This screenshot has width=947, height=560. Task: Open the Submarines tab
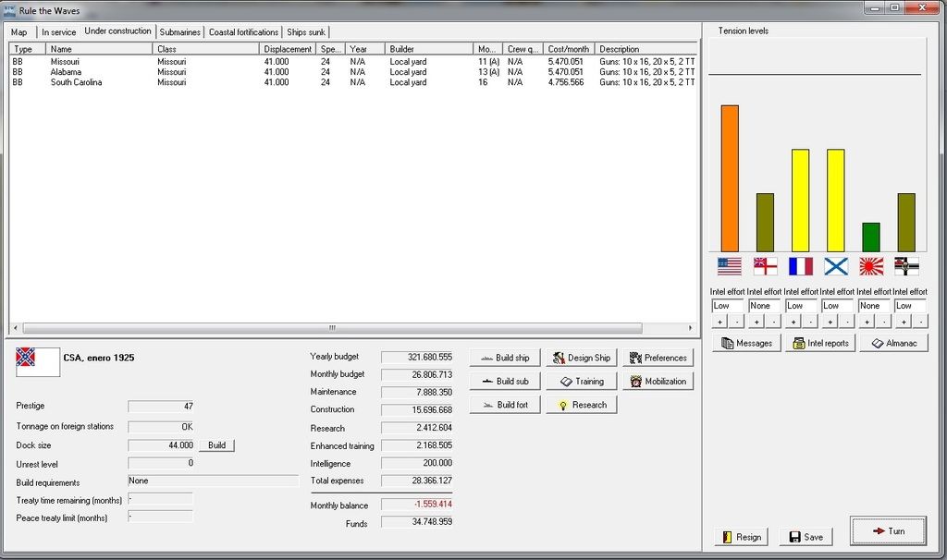179,32
